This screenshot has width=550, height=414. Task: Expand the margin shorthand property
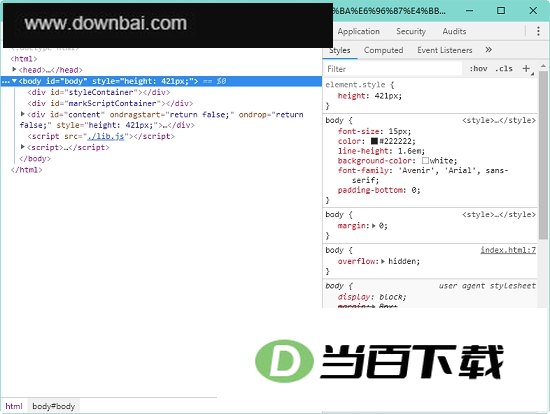pos(374,226)
